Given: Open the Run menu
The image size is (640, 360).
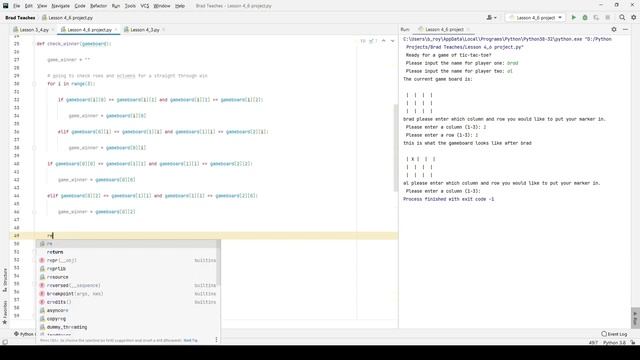Looking at the screenshot, I should 116,6.
